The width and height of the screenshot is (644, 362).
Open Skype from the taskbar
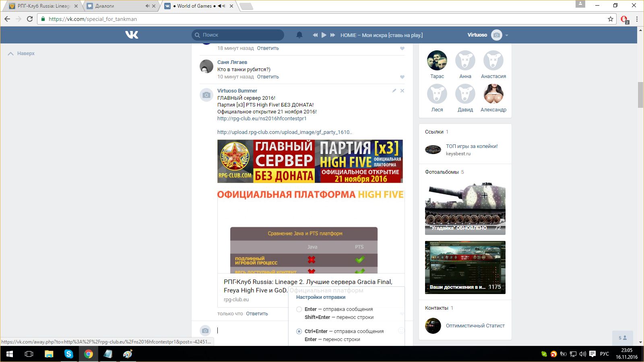69,354
